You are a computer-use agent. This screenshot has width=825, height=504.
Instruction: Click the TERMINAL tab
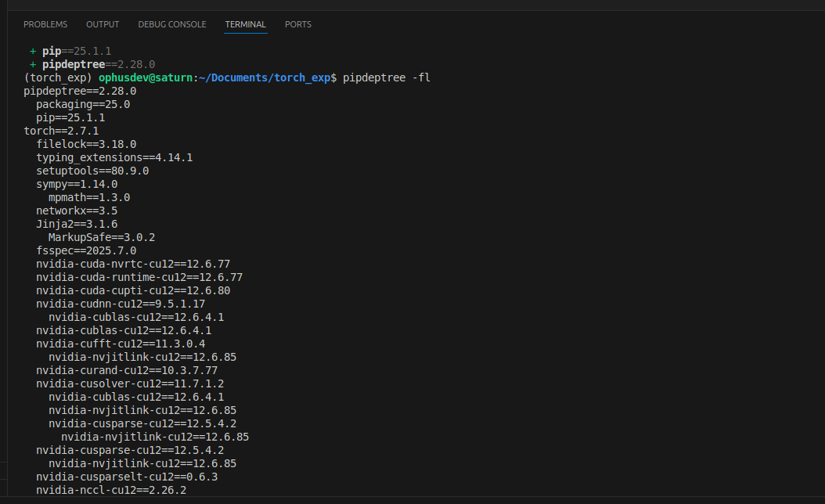[246, 24]
